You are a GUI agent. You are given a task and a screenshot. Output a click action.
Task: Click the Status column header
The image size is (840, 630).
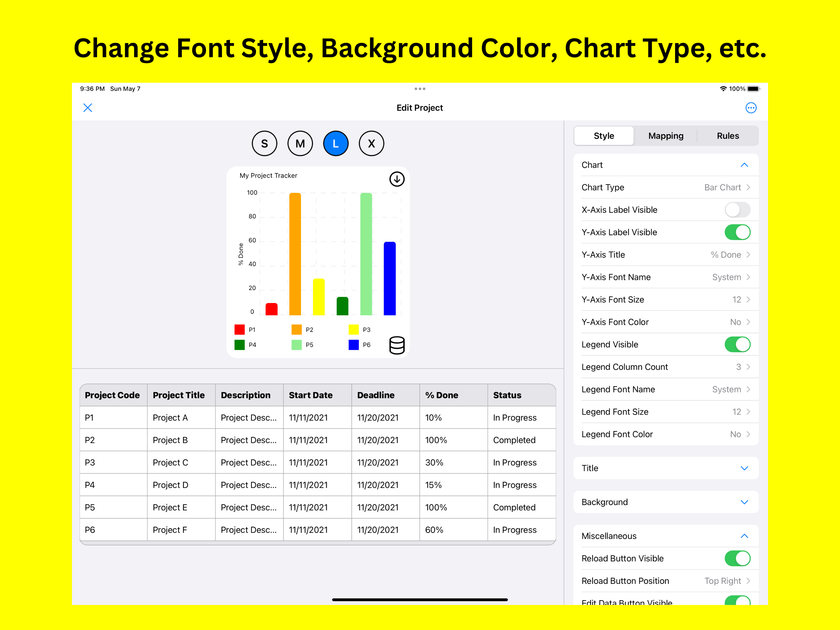click(522, 395)
